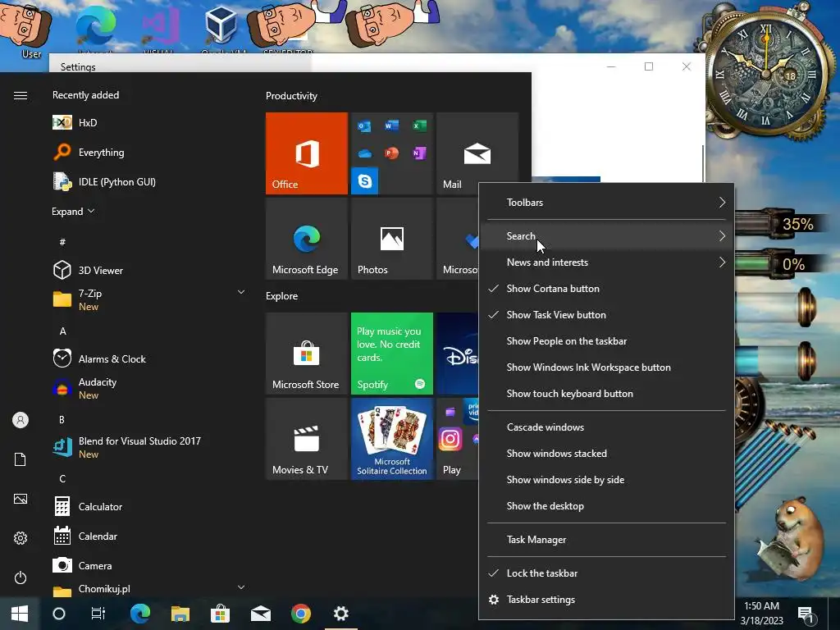Image resolution: width=840 pixels, height=630 pixels.
Task: Open IDLE (Python GUI)
Action: [x=149, y=181]
